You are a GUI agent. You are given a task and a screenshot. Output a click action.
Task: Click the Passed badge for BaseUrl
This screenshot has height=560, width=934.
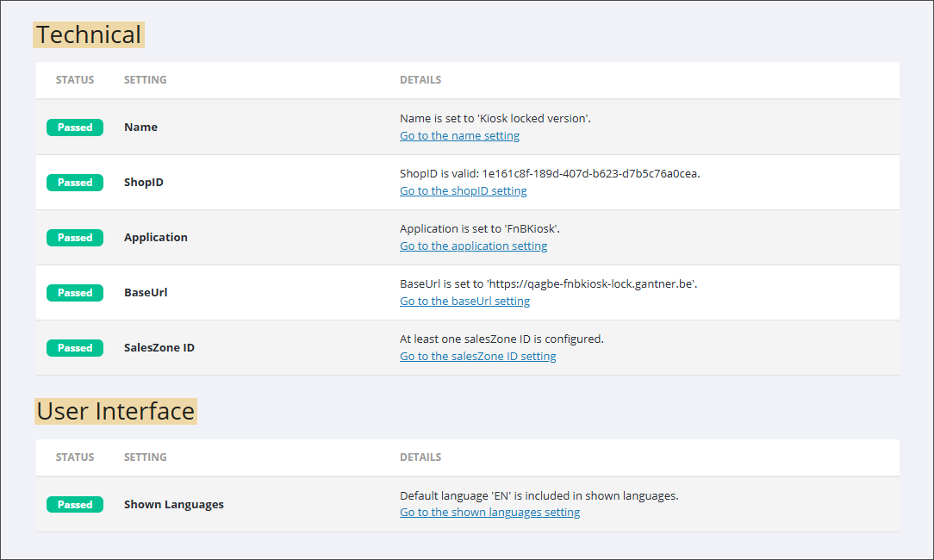pos(75,293)
